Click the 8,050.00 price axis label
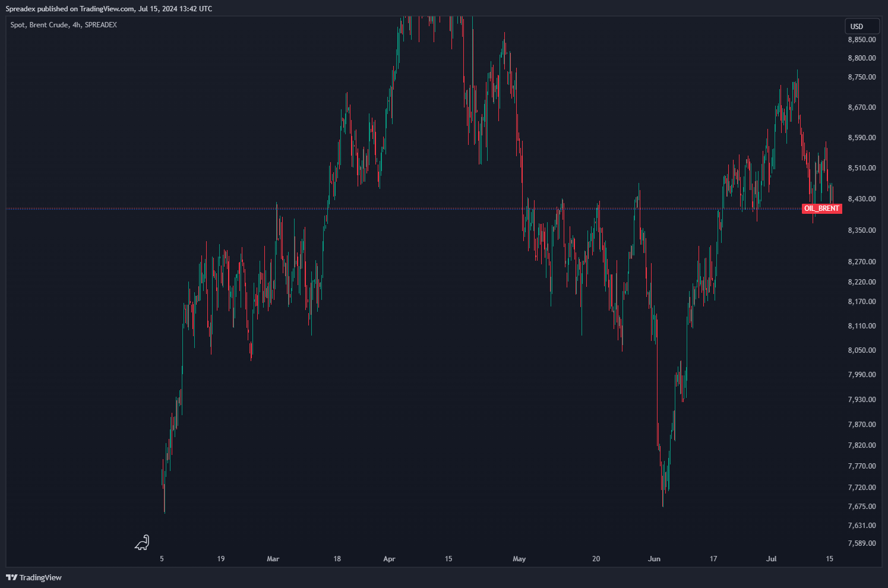Screen dimensions: 888x588 click(862, 350)
